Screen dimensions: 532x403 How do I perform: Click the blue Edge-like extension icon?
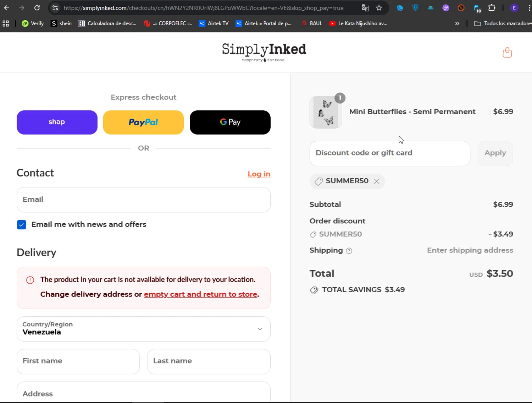point(400,8)
